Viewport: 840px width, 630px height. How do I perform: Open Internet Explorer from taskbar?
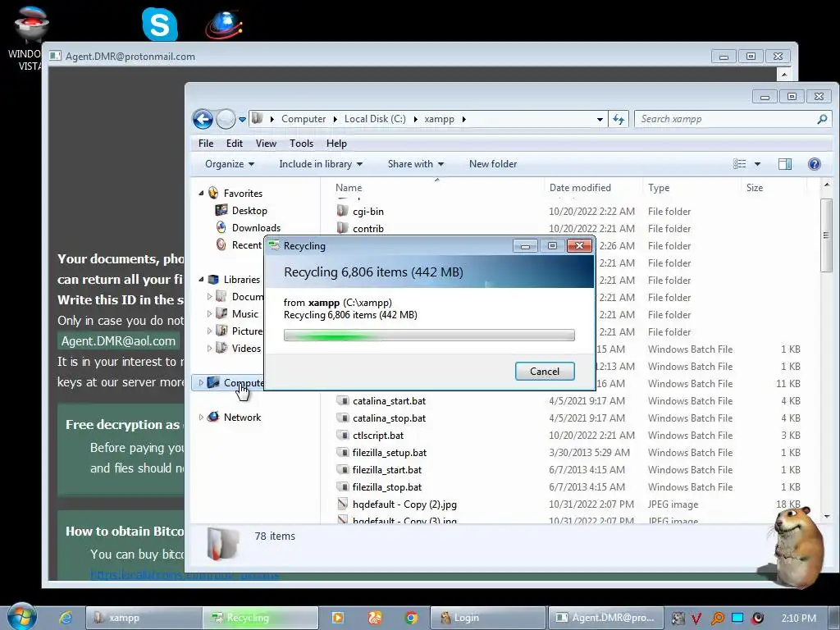(x=66, y=618)
